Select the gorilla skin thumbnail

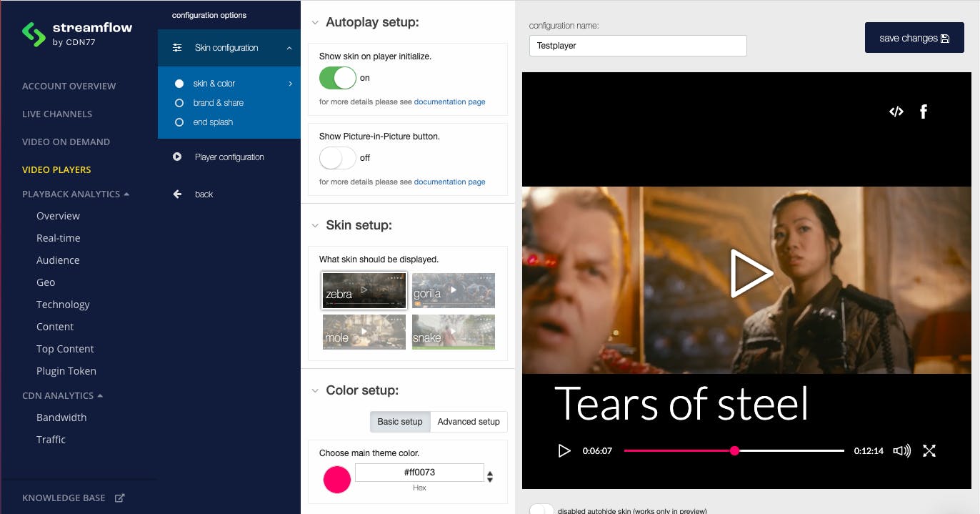point(454,290)
